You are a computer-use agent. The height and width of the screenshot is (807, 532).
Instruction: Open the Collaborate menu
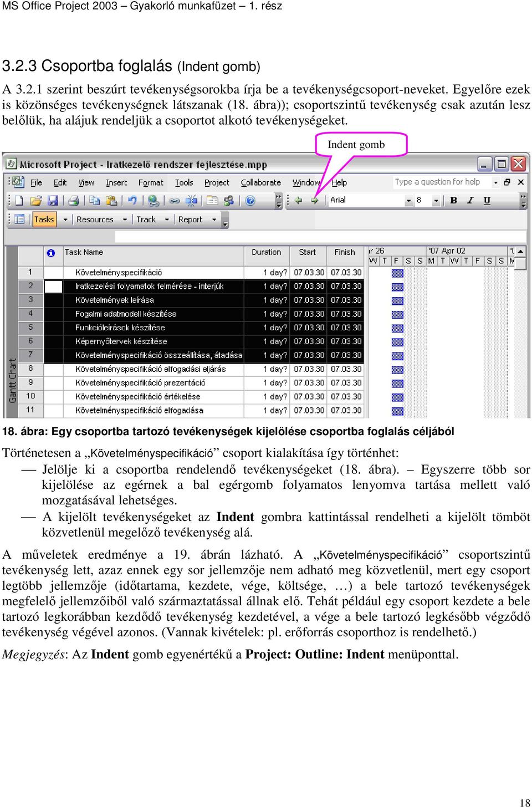tap(260, 182)
